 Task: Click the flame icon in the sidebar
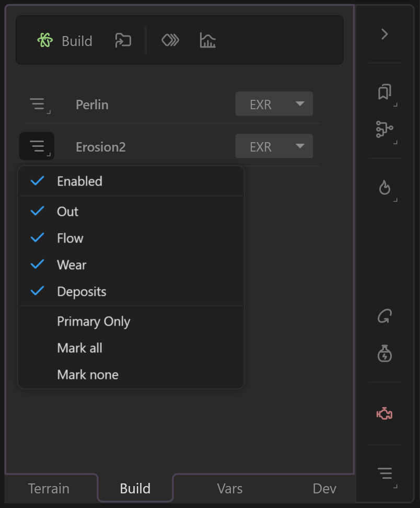point(384,187)
